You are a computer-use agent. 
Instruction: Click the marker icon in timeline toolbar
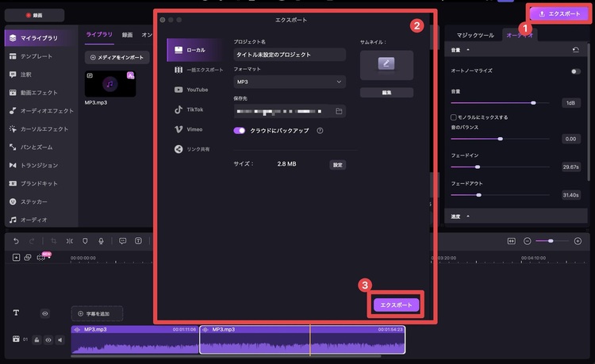[x=85, y=241]
